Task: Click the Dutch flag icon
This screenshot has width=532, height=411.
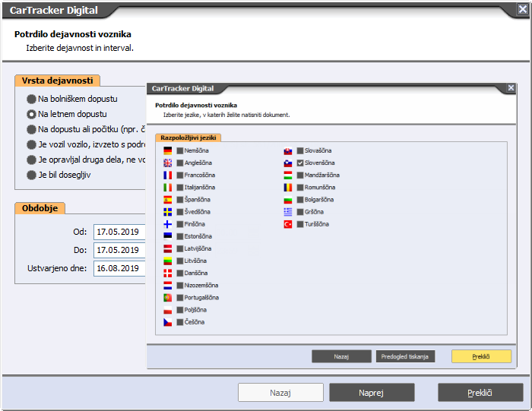Action: (168, 285)
